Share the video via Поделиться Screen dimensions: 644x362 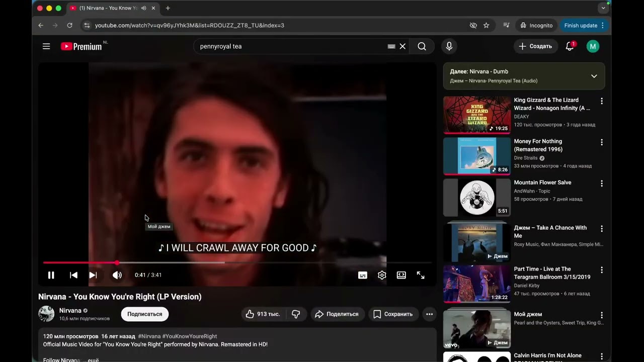tap(337, 314)
